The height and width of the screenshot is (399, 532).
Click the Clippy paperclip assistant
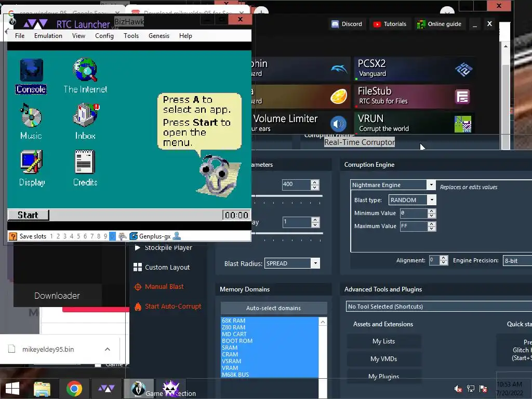pos(218,176)
